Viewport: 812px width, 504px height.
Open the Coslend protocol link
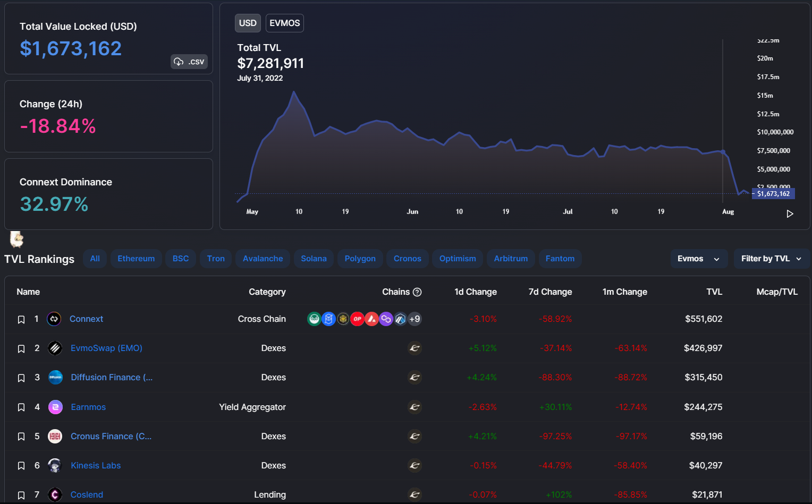tap(87, 494)
